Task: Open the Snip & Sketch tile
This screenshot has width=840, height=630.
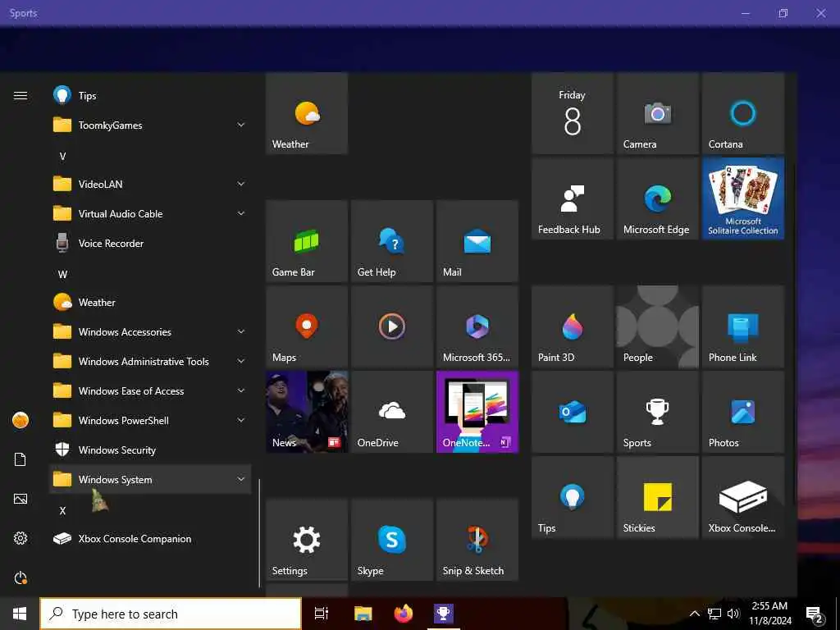Action: click(477, 540)
